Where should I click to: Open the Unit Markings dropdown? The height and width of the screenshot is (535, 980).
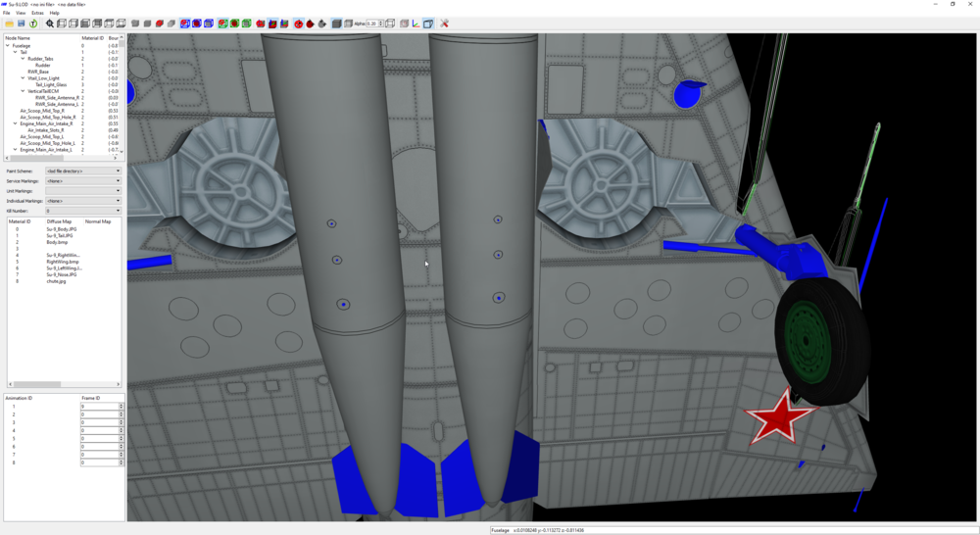(83, 191)
